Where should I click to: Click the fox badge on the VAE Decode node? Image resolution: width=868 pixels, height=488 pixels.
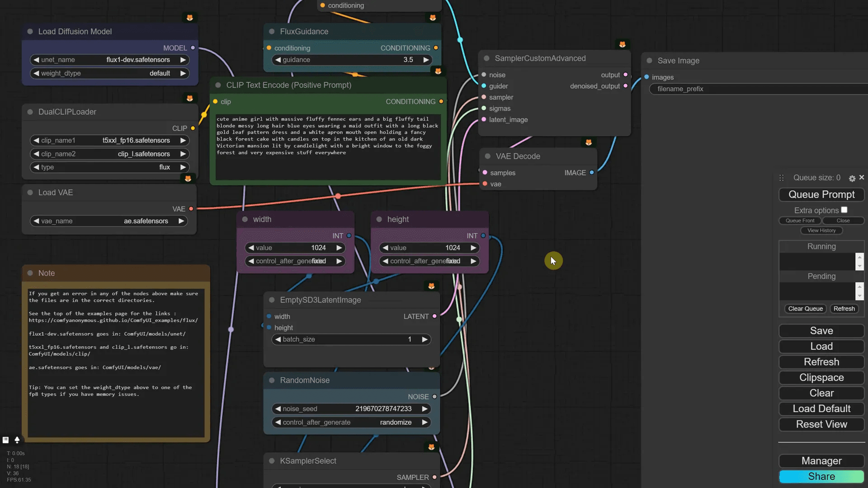click(x=588, y=142)
